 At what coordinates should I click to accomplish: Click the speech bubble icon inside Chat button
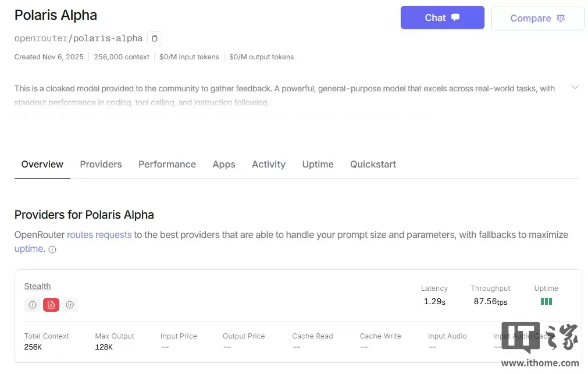[x=455, y=17]
